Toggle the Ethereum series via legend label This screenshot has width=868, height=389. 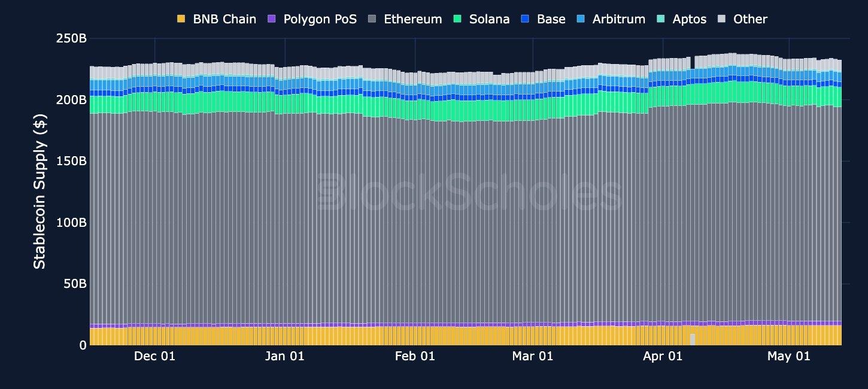coord(413,19)
